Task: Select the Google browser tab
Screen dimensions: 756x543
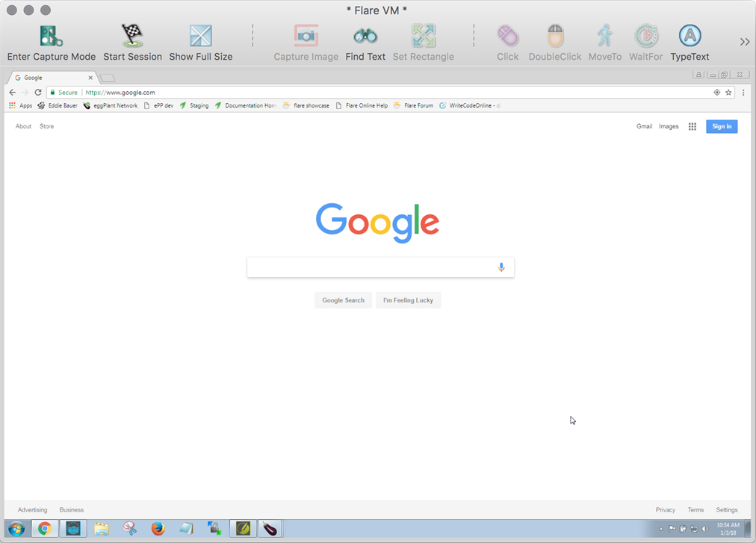Action: click(53, 78)
